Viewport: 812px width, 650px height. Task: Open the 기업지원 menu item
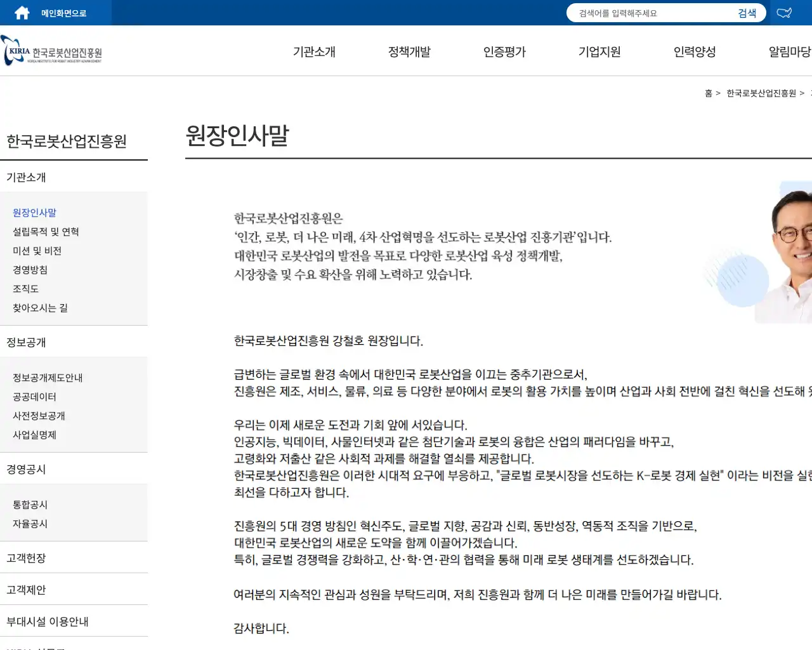[599, 52]
